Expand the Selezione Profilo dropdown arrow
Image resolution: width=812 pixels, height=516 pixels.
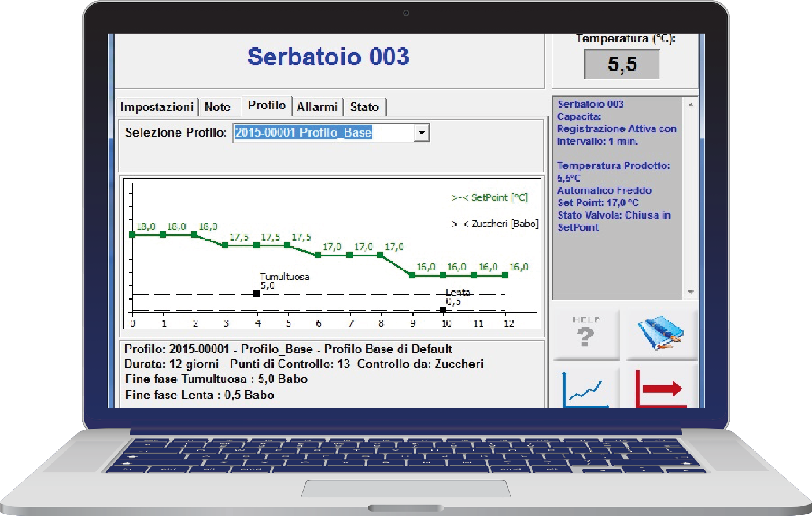(x=422, y=133)
